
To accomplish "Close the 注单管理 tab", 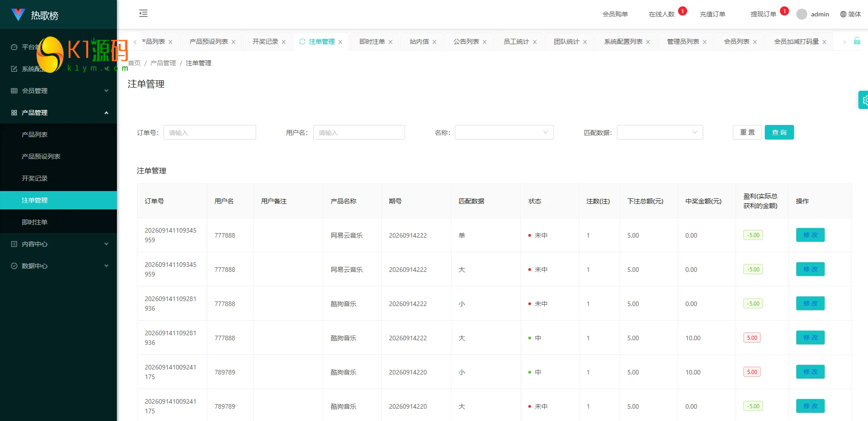I will pos(340,42).
